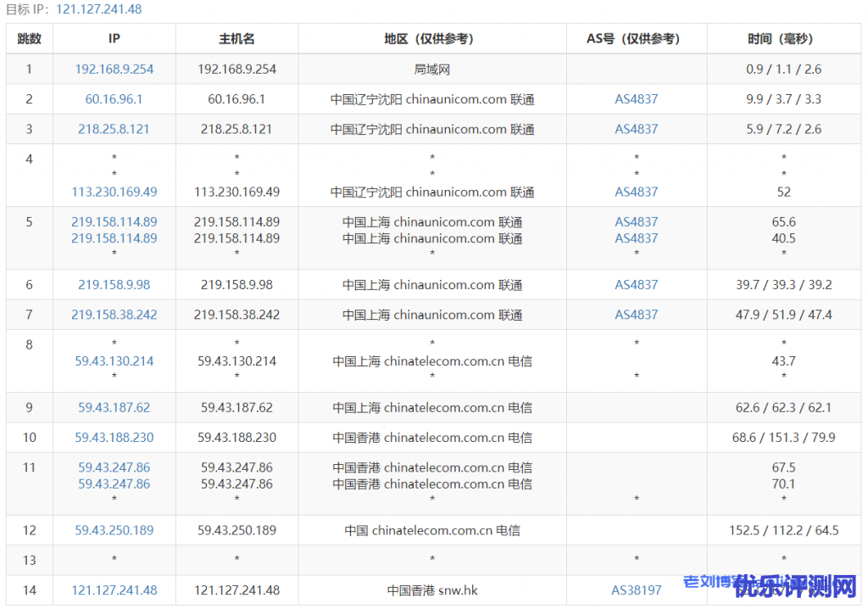Image resolution: width=868 pixels, height=609 pixels.
Task: Click the 192.168.9.254 IP link in hop 1
Action: click(x=114, y=70)
